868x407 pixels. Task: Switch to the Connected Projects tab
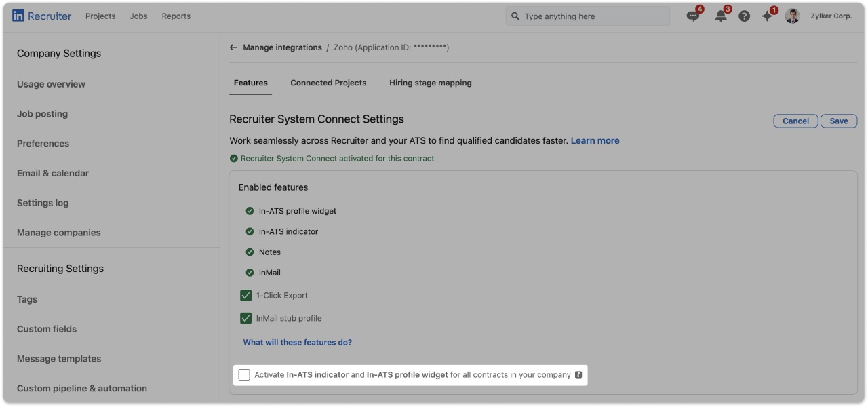(328, 83)
